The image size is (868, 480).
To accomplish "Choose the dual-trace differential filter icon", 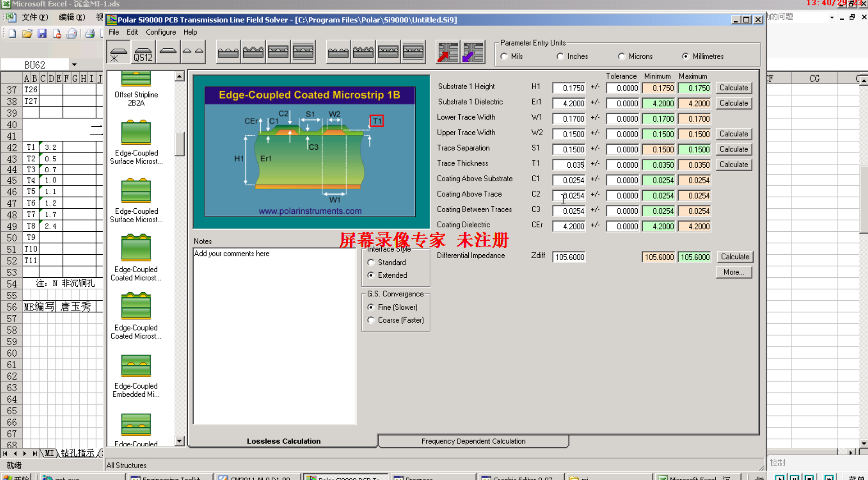I will click(x=193, y=52).
